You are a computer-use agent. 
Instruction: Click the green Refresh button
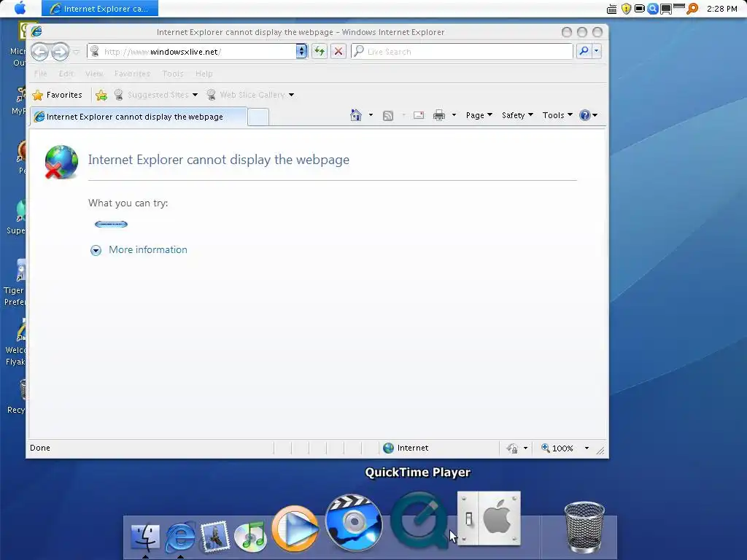[320, 51]
